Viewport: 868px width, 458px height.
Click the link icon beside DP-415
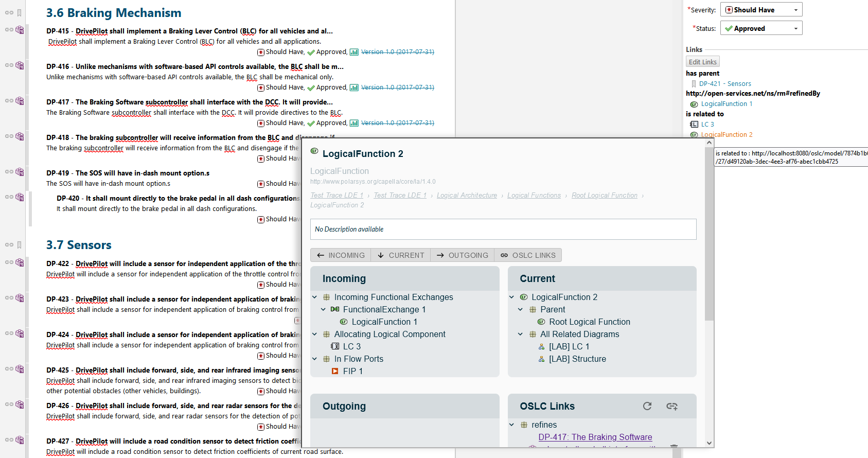click(x=9, y=30)
